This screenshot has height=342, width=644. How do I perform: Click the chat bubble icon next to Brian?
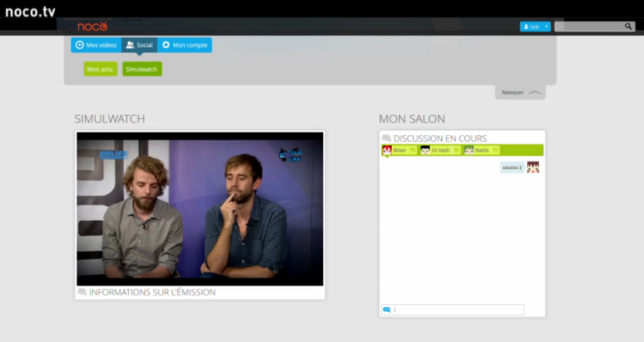tap(413, 150)
